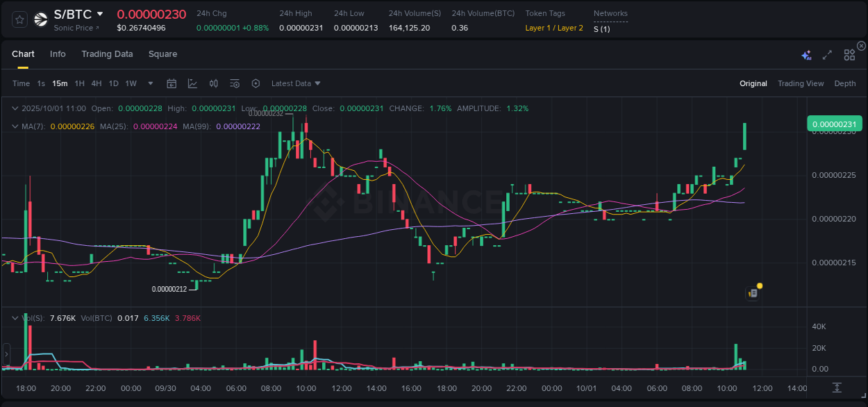
Task: Open the Square tab
Action: [x=162, y=53]
